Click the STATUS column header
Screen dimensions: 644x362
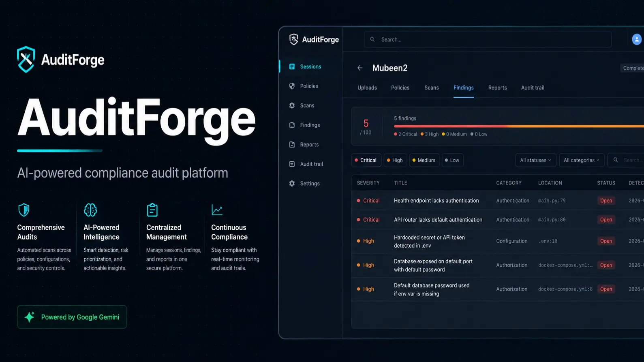tap(606, 183)
